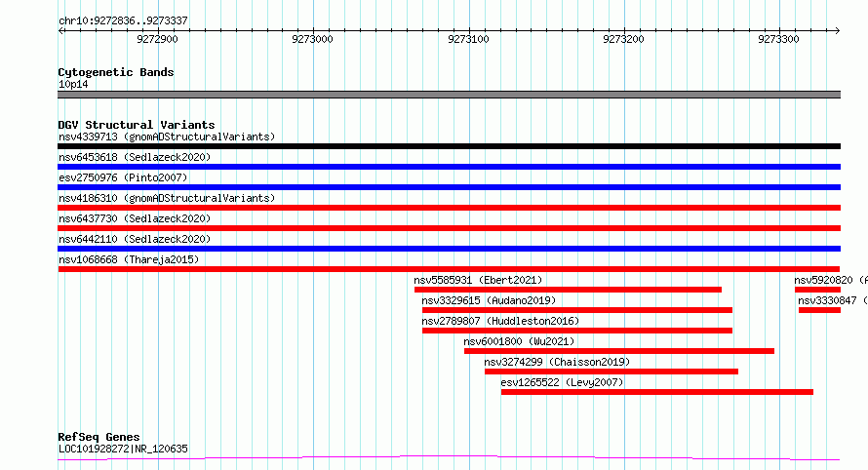Screen dimensions: 868x470
Task: Click the magenta LOC101928272 gene line
Action: coord(449,458)
